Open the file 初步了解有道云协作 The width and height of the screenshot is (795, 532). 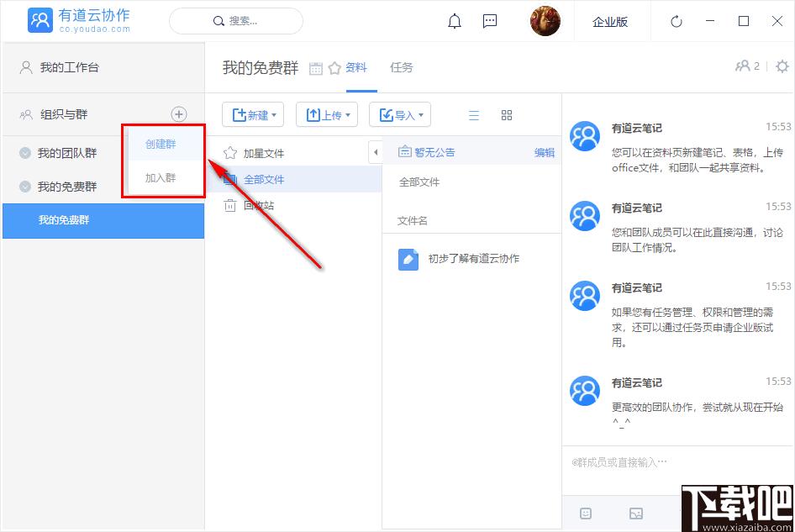point(473,259)
